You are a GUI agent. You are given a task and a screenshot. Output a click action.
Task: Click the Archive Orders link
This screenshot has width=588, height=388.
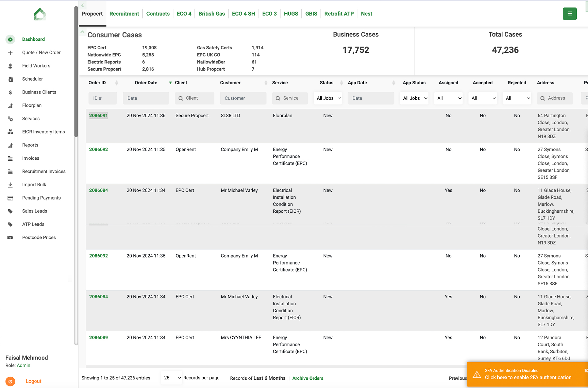coord(308,378)
